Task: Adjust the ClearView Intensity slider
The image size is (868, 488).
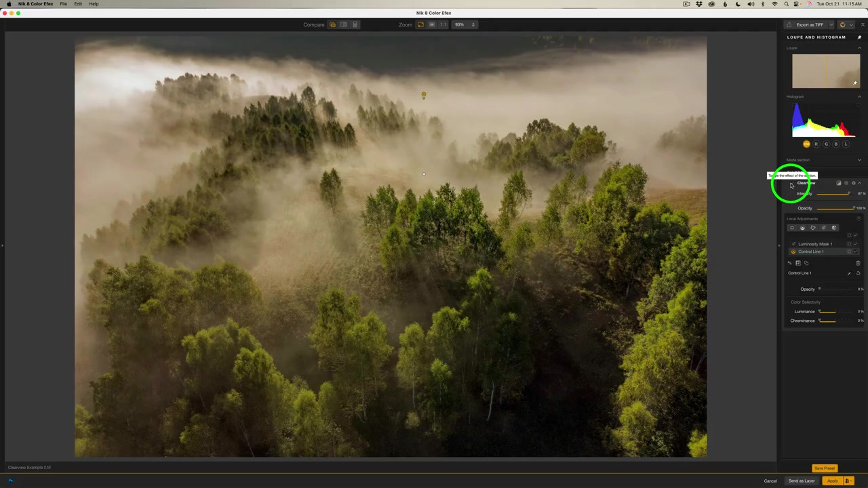Action: pos(835,194)
